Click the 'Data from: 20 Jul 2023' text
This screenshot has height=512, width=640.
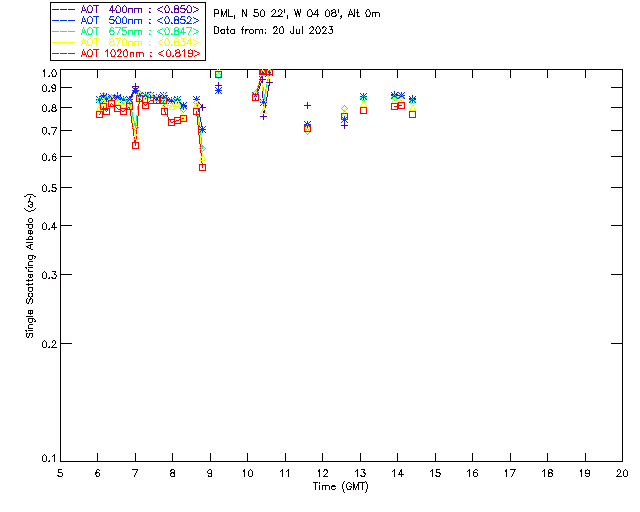pyautogui.click(x=274, y=31)
